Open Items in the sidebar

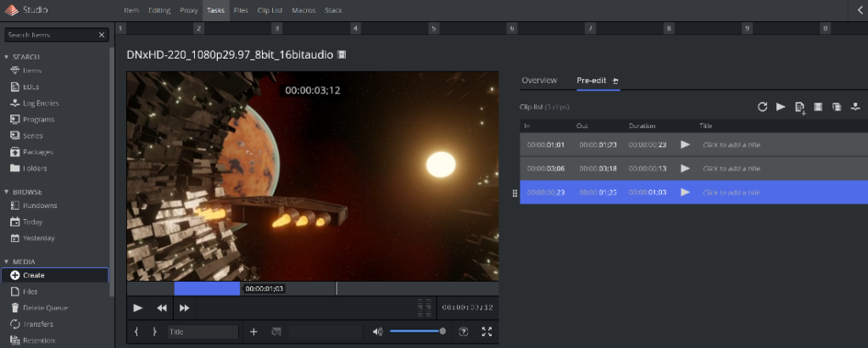point(32,71)
